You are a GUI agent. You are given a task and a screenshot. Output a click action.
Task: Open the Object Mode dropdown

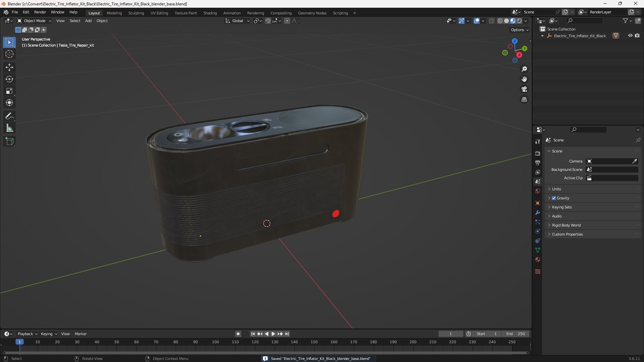(x=34, y=21)
